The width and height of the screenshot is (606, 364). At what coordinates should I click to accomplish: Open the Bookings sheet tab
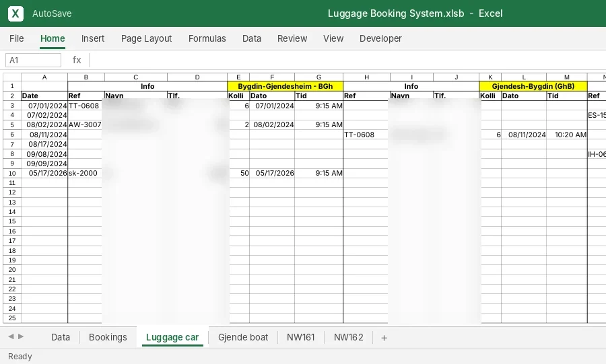108,337
